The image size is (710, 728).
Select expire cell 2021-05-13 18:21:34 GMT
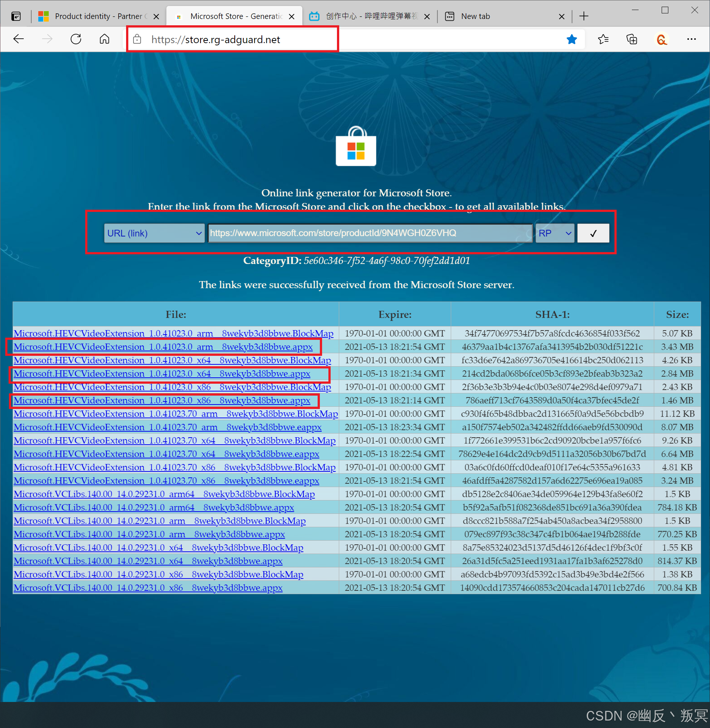click(395, 374)
